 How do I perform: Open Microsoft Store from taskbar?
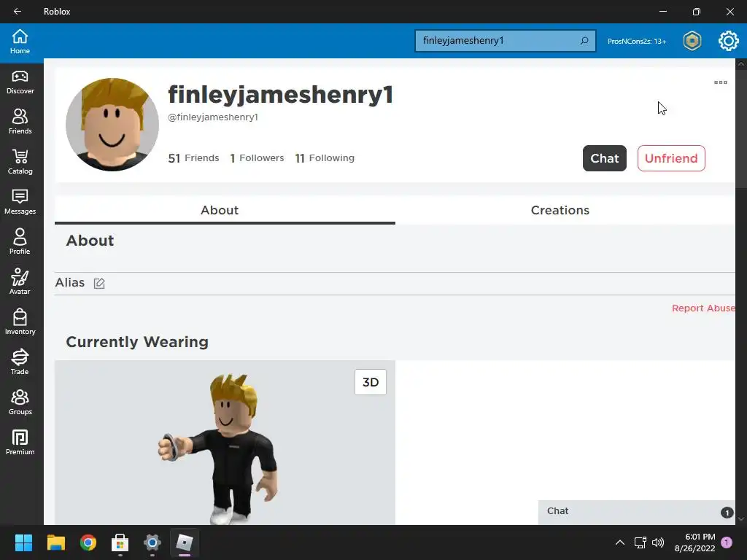(120, 542)
